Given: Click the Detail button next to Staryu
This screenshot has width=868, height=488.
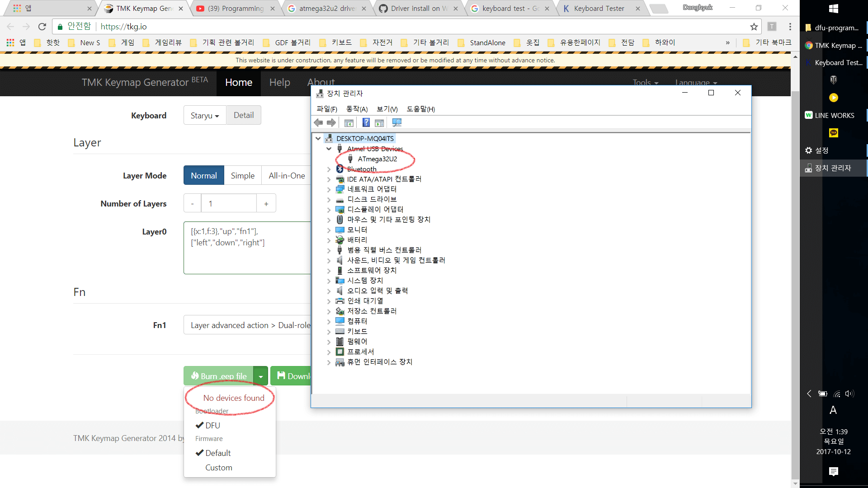Looking at the screenshot, I should pos(244,115).
